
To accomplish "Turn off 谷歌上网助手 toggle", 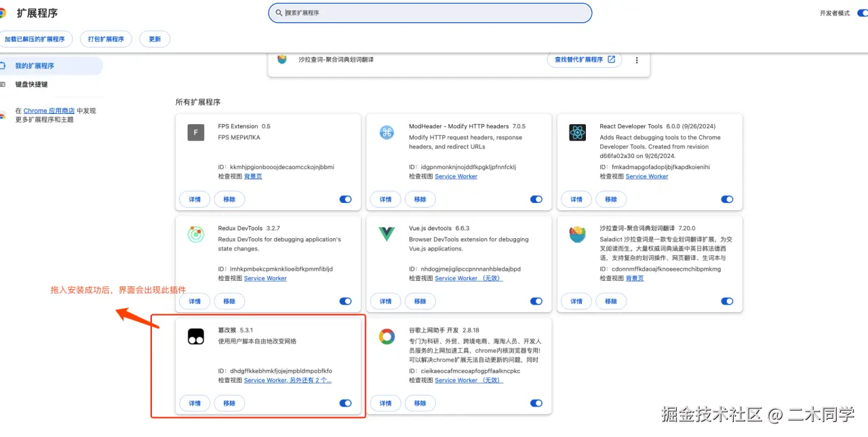I will click(536, 403).
